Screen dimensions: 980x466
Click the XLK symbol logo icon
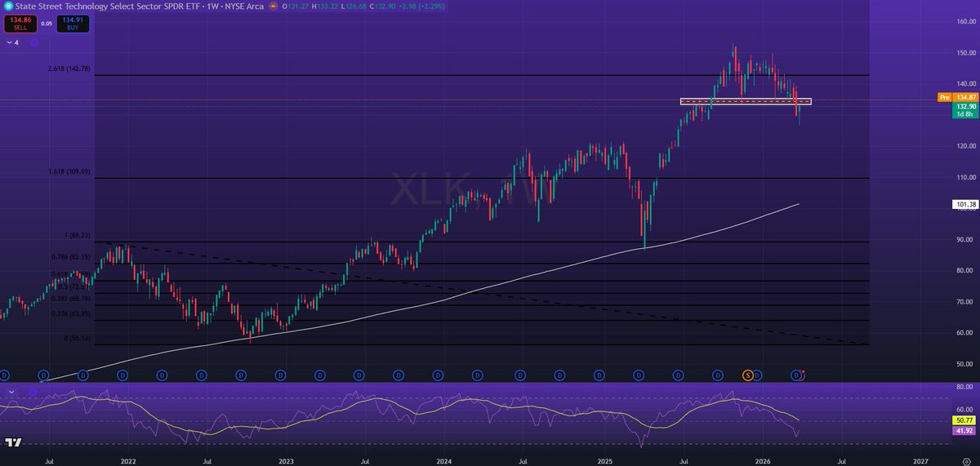point(8,7)
